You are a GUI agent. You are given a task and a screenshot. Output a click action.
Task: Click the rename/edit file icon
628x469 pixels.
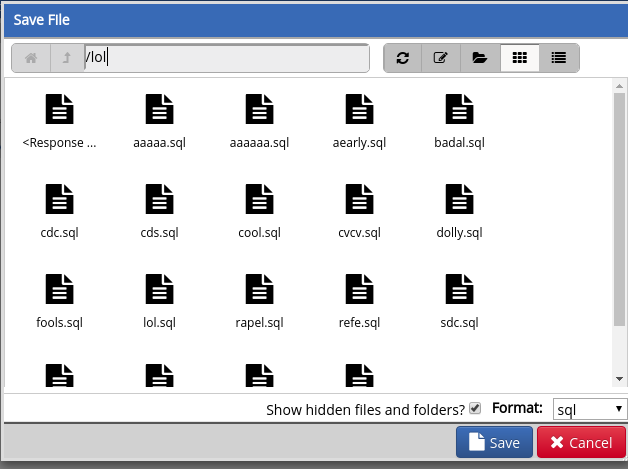coord(441,58)
